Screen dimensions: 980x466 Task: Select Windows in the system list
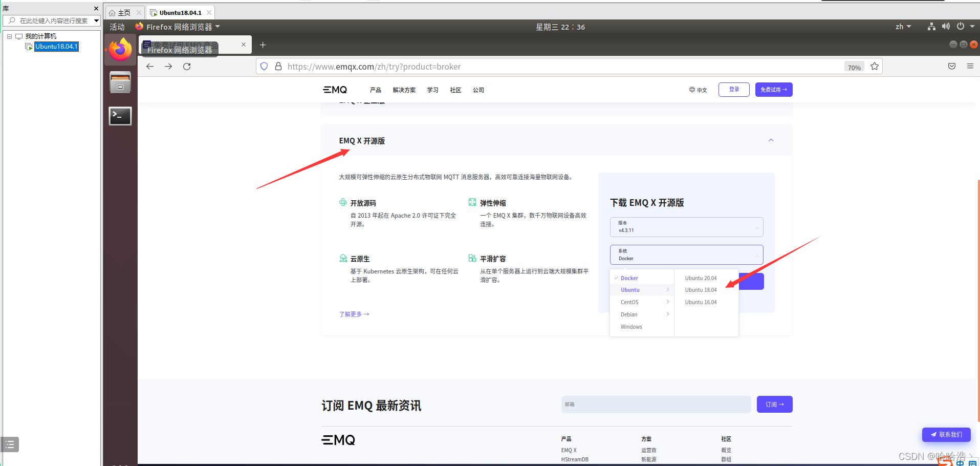(642, 327)
